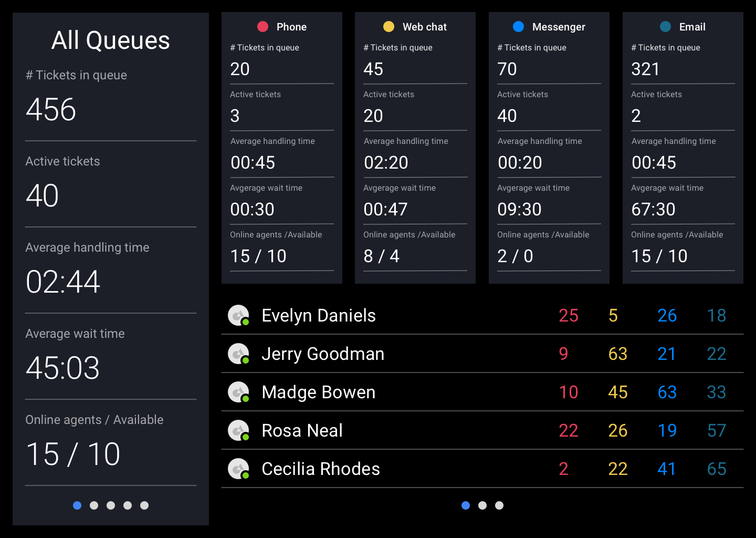Click the All Queues title
The width and height of the screenshot is (756, 538).
click(111, 40)
